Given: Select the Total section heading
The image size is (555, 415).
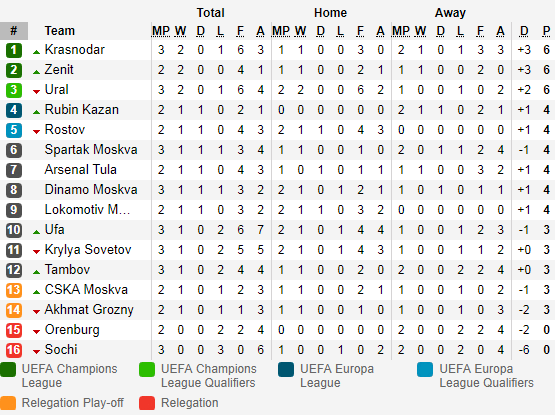Looking at the screenshot, I should click(x=210, y=13).
